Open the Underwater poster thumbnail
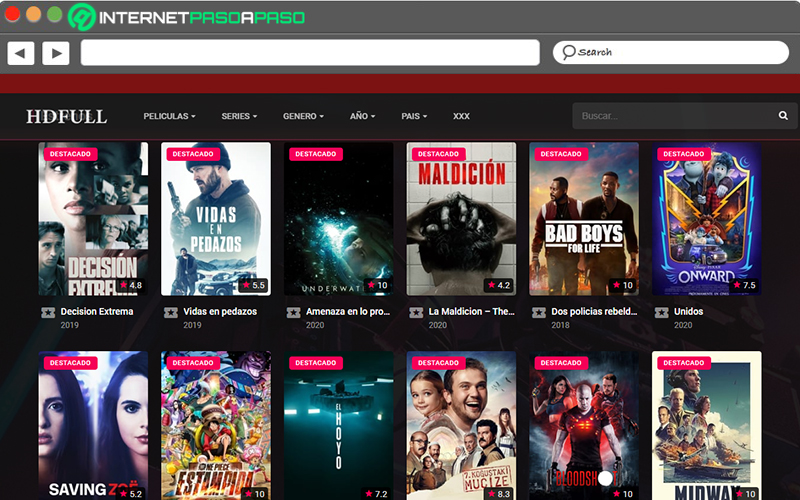The image size is (800, 500). (339, 219)
